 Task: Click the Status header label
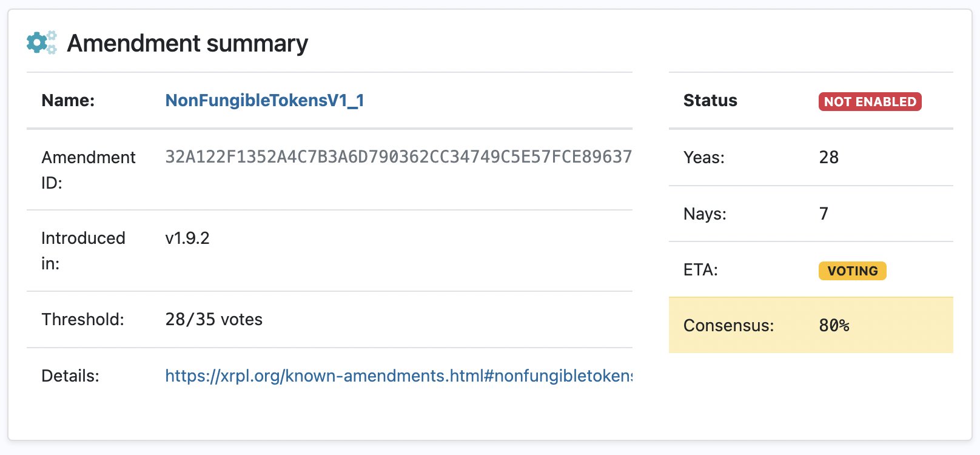tap(710, 101)
